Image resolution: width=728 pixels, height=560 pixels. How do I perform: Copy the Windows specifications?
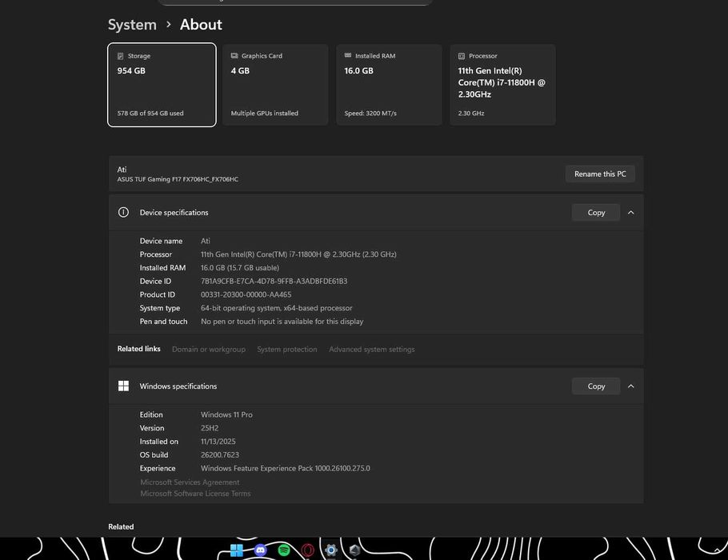(x=596, y=386)
